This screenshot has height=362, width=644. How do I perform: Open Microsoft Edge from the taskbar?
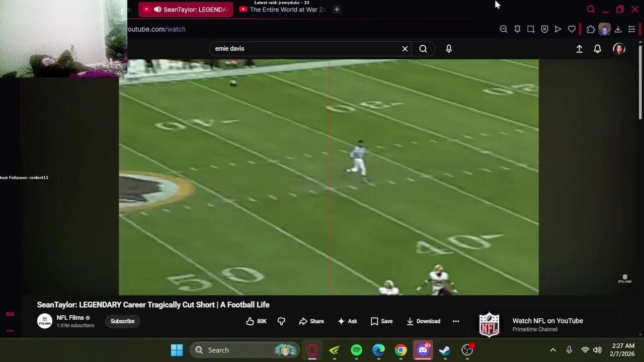(378, 350)
